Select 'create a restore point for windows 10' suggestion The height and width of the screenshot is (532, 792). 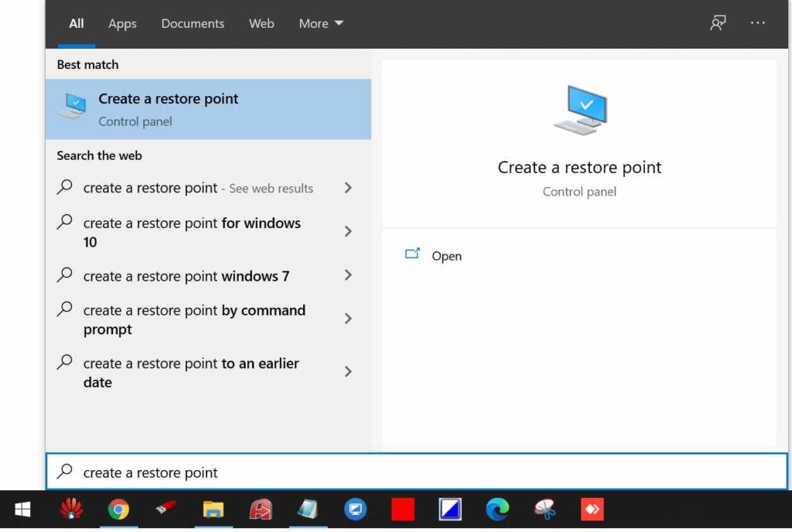click(x=208, y=232)
